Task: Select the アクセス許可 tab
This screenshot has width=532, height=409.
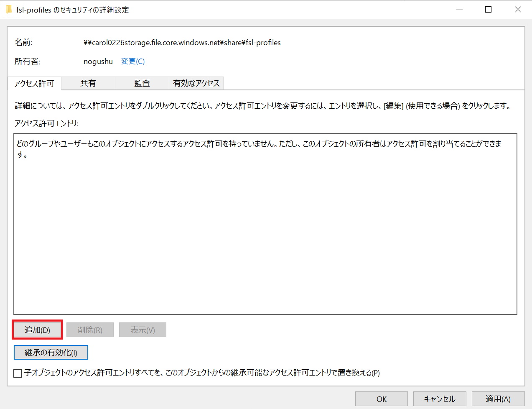Action: [x=34, y=83]
